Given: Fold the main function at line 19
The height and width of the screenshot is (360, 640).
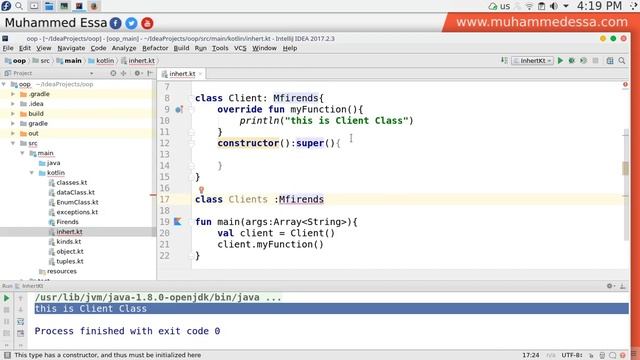Looking at the screenshot, I should 191,222.
